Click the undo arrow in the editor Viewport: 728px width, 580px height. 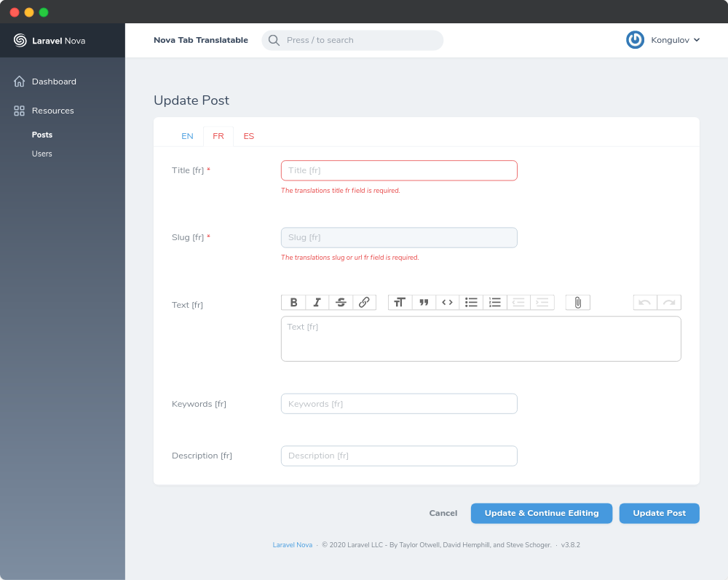(645, 302)
